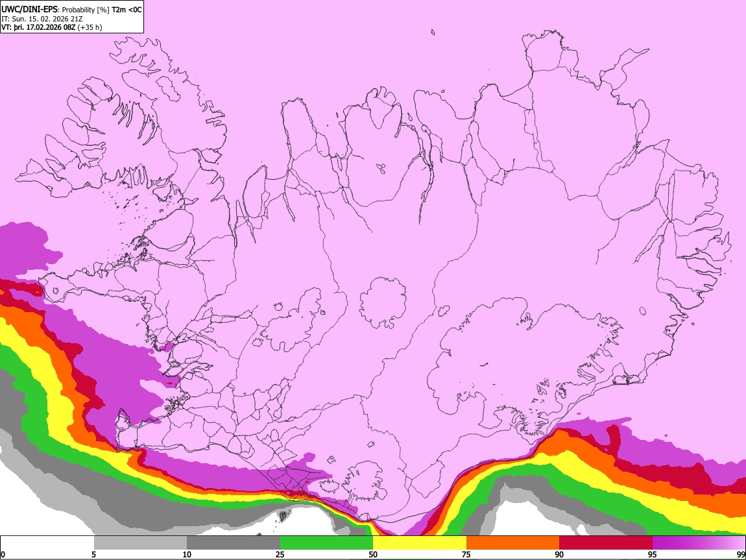
Task: Click the 'VT: þri. 17.02.2026 08Z' line
Action: pyautogui.click(x=38, y=27)
